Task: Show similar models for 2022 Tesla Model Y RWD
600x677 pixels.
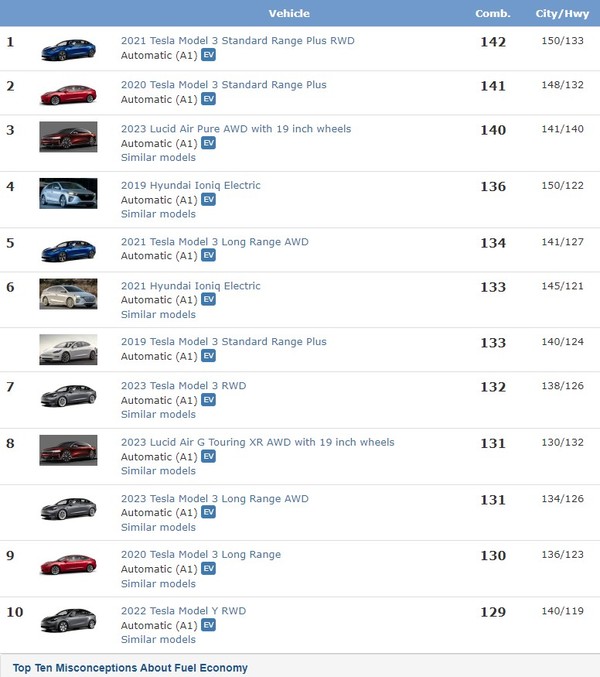Action: coord(158,640)
